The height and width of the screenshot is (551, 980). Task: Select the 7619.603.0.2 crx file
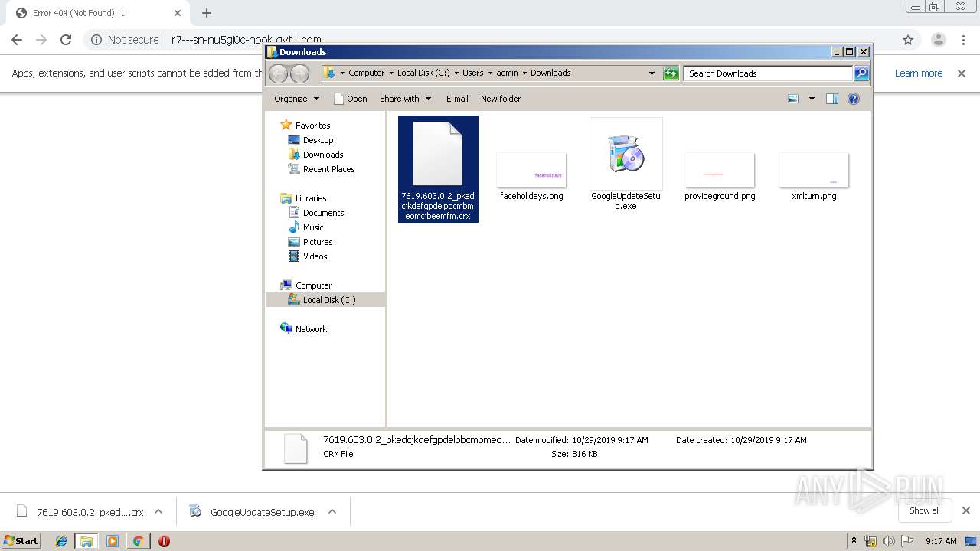pyautogui.click(x=438, y=169)
